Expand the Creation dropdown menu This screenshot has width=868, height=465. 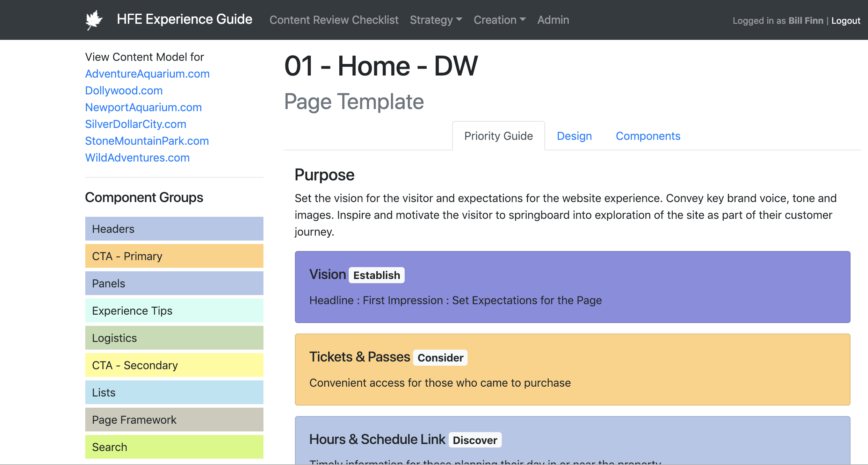click(x=500, y=20)
